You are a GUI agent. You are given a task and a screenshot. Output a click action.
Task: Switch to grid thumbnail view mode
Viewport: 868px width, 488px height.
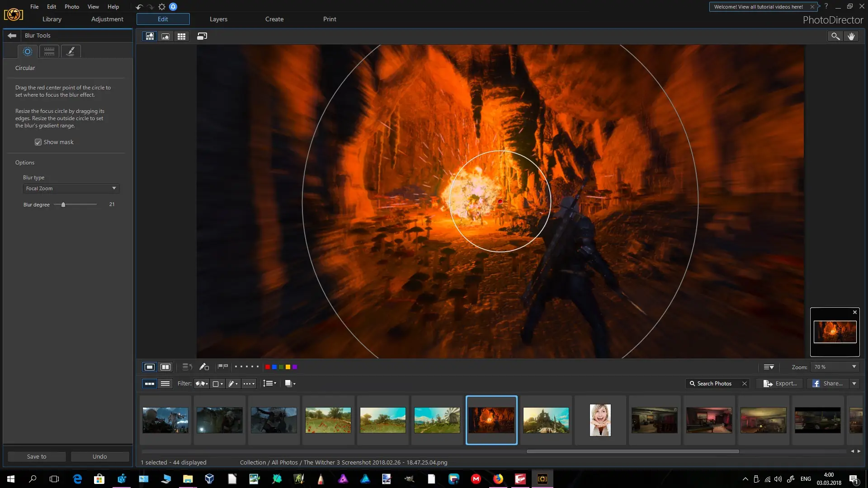[181, 37]
